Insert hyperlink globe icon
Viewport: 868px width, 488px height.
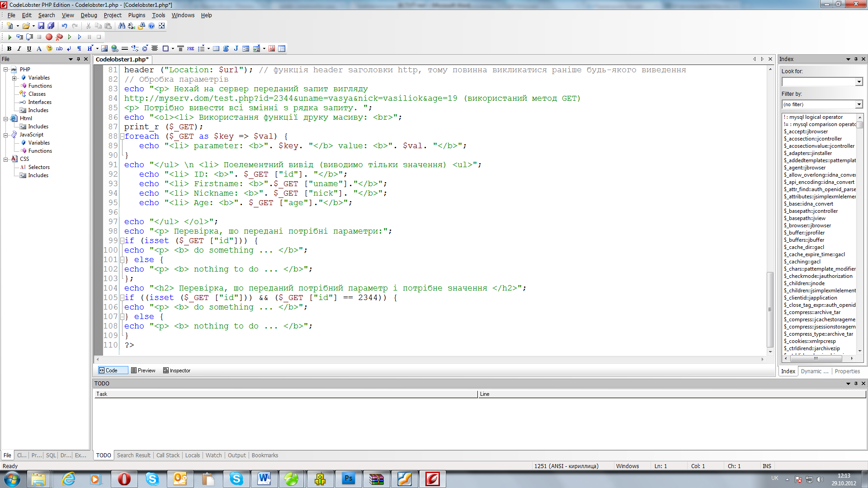coord(115,48)
